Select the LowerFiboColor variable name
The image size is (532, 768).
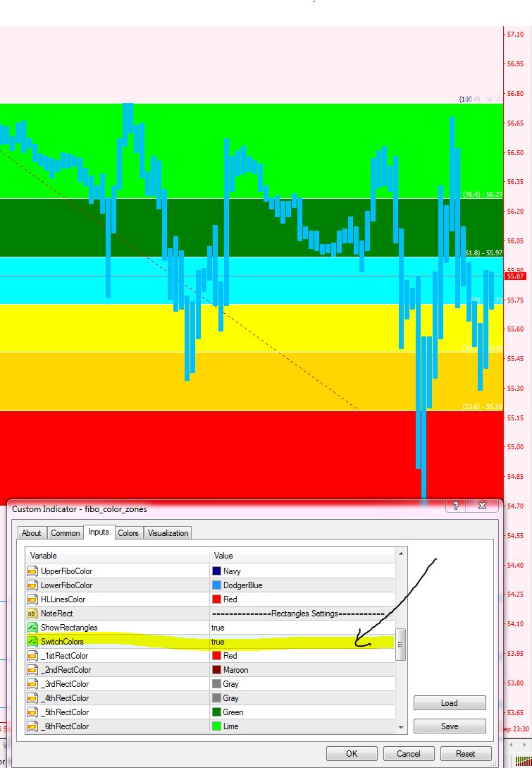(x=66, y=585)
